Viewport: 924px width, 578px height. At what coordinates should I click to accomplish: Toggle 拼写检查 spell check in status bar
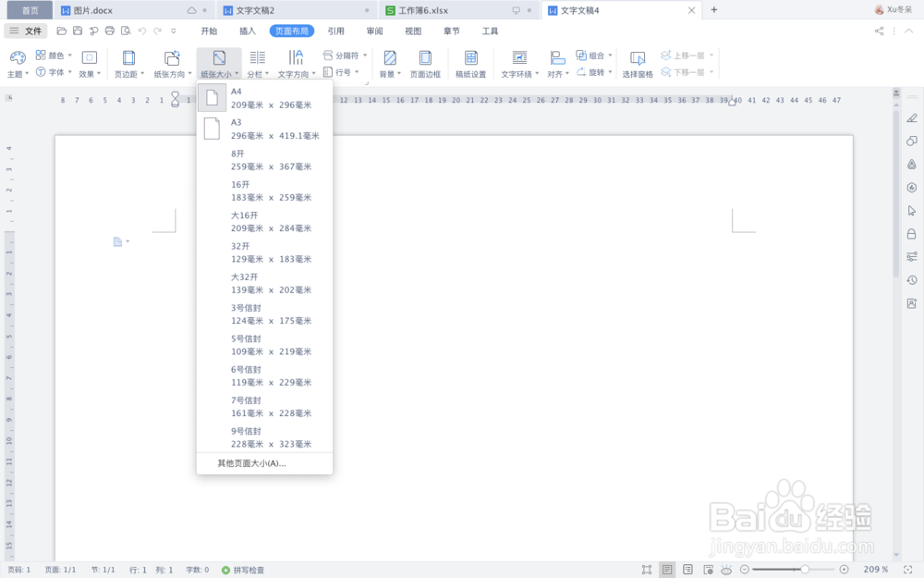point(243,570)
